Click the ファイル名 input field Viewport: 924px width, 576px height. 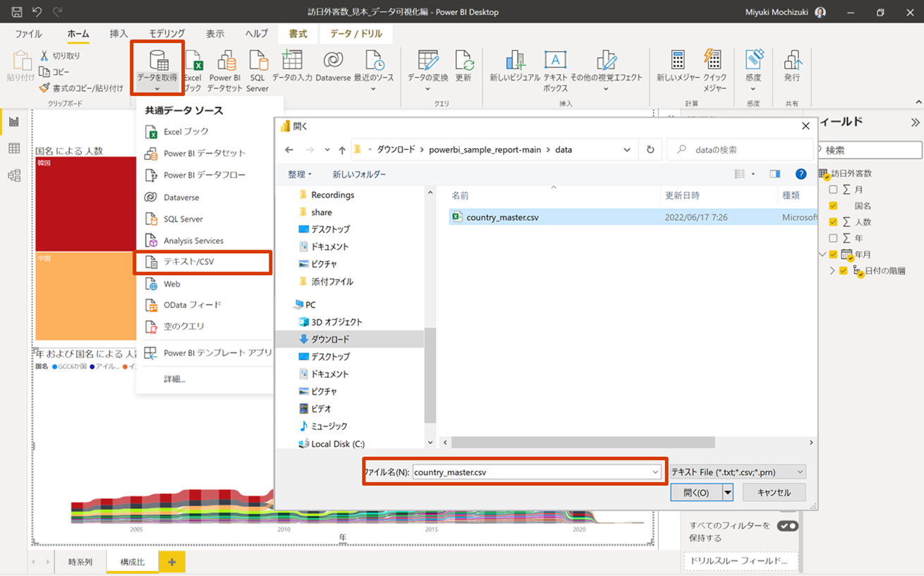coord(531,472)
